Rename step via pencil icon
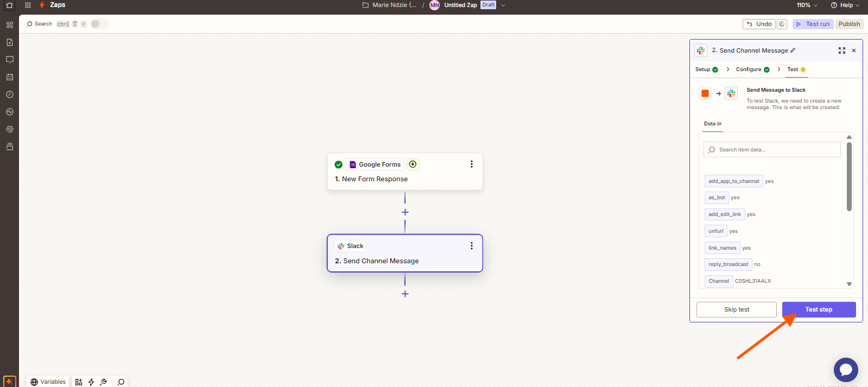The image size is (868, 387). pyautogui.click(x=793, y=50)
